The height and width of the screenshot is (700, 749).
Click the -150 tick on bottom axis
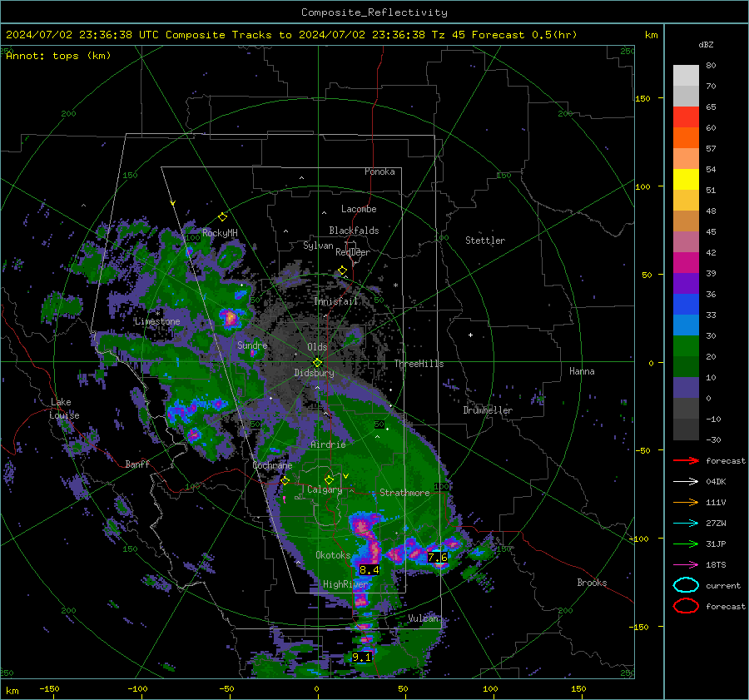coord(49,688)
